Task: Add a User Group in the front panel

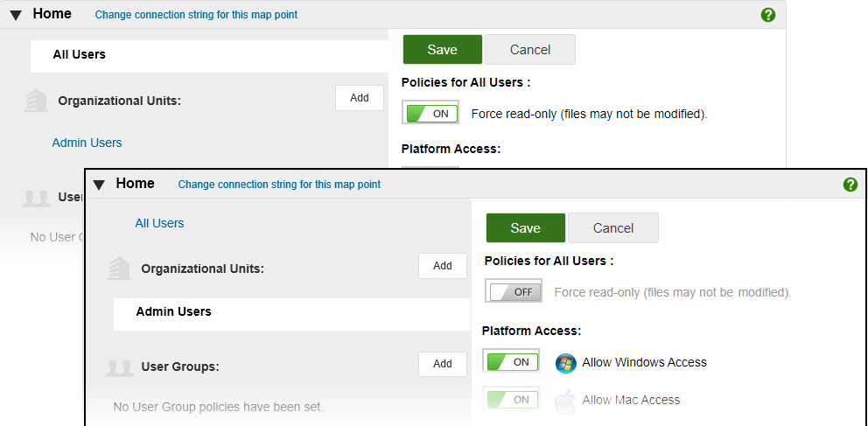Action: tap(442, 364)
